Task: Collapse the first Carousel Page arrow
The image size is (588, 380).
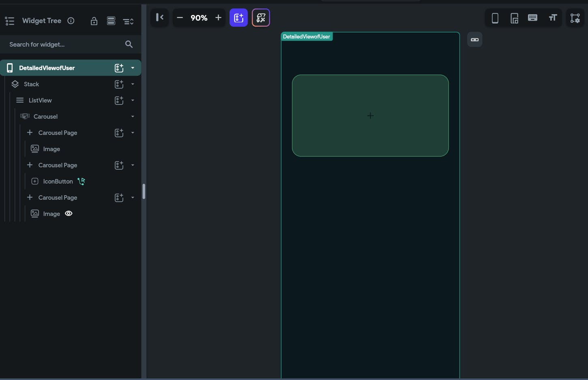Action: [133, 133]
